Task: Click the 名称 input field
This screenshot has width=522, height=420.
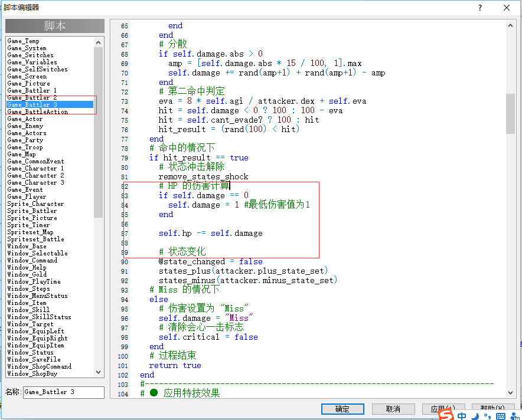Action: [64, 392]
